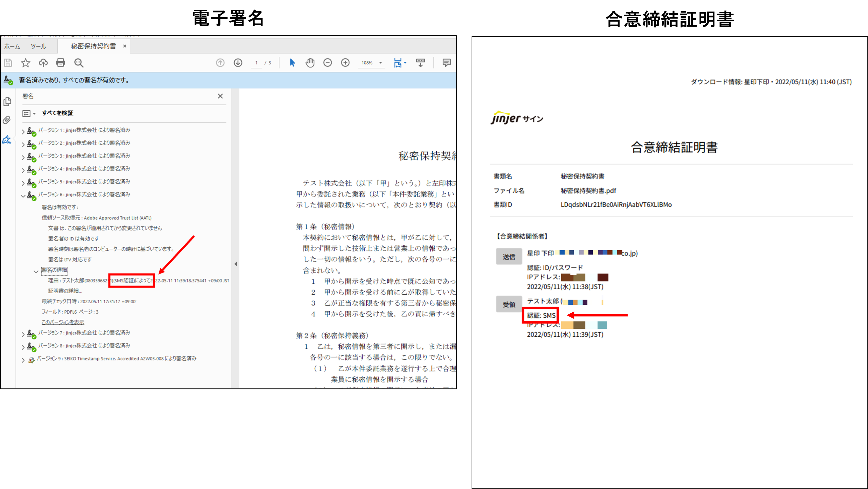868x489 pixels.
Task: Click the jinjer サイン logo
Action: coord(517,118)
